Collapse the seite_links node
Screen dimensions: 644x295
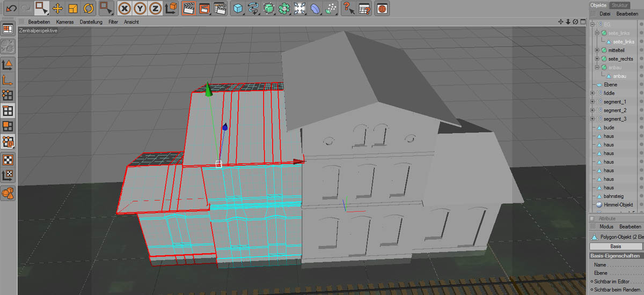(x=597, y=33)
